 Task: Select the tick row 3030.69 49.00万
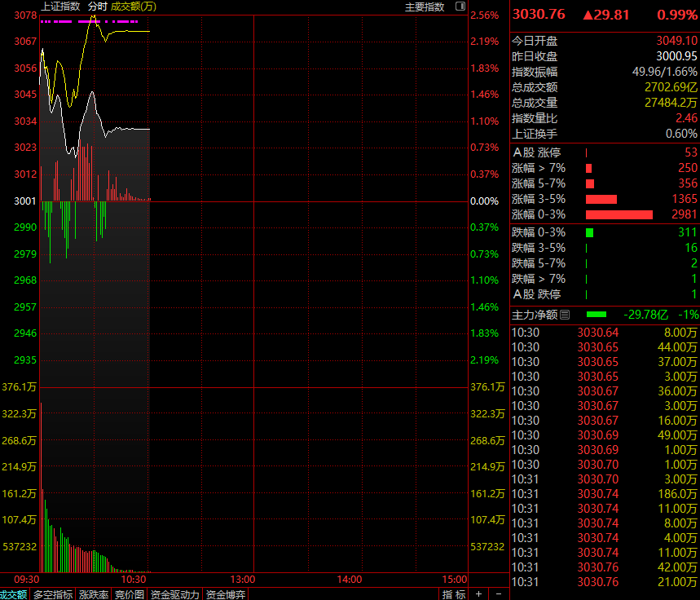pyautogui.click(x=605, y=435)
